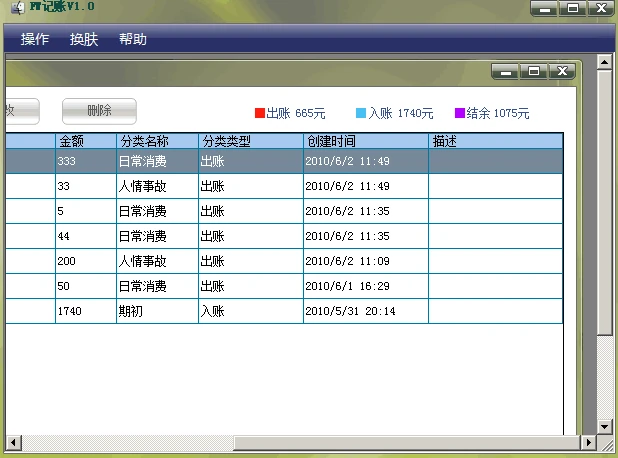This screenshot has height=458, width=618.
Task: Minimize the inner child window
Action: click(x=506, y=71)
